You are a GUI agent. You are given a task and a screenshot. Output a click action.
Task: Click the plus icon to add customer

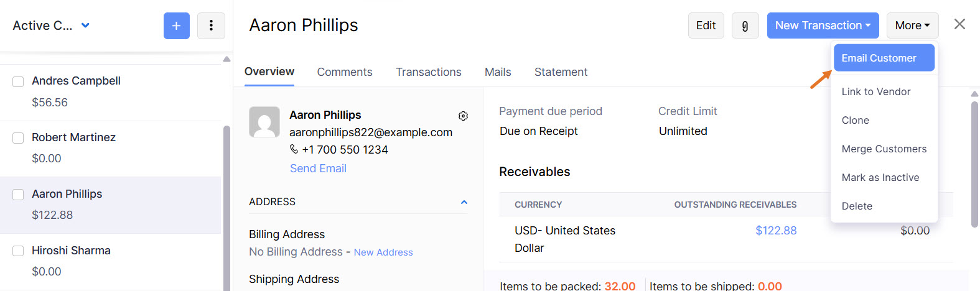coord(176,25)
